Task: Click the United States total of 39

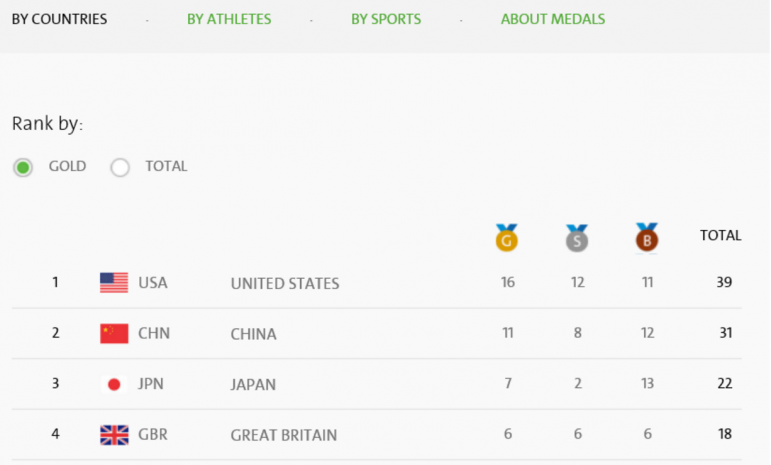Action: (x=724, y=282)
